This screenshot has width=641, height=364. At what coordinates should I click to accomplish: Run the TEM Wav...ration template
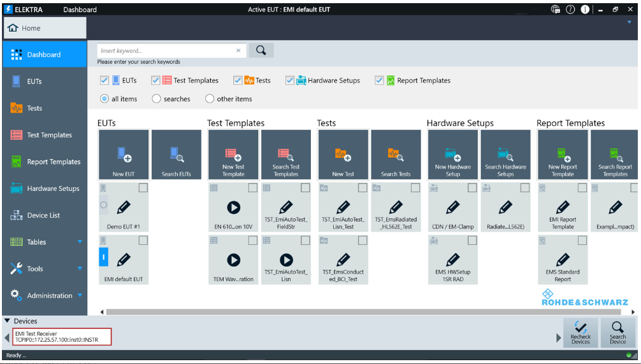click(x=233, y=260)
